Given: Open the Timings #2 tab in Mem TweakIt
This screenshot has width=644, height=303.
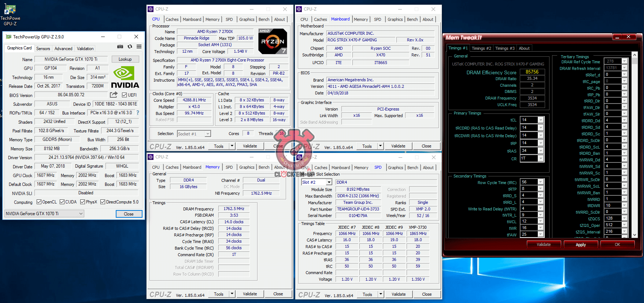Looking at the screenshot, I should 481,48.
